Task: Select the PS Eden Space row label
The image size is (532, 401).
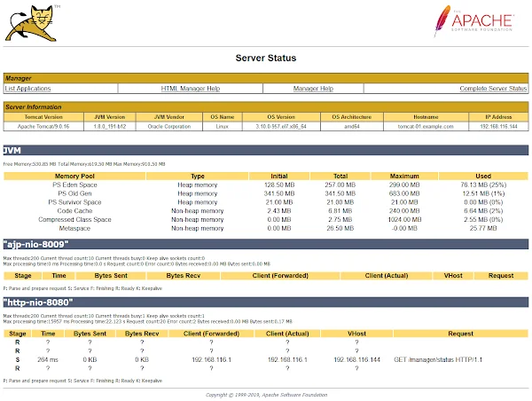Action: coord(74,185)
